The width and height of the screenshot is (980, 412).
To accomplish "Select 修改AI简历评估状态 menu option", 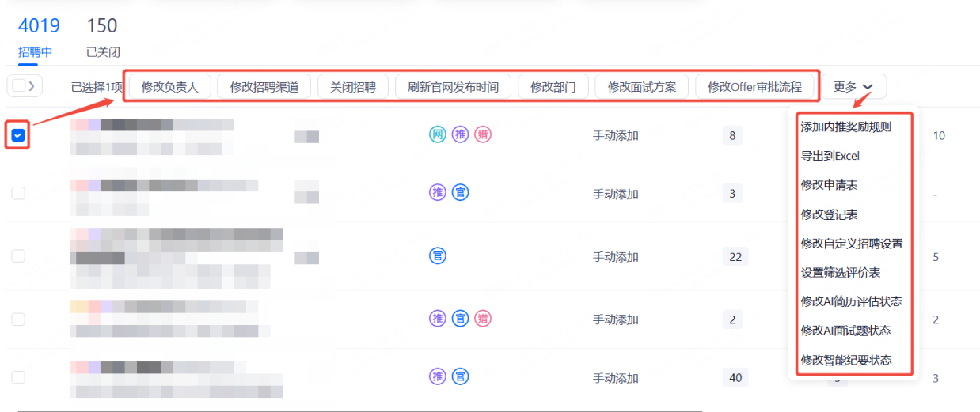I will (x=851, y=301).
